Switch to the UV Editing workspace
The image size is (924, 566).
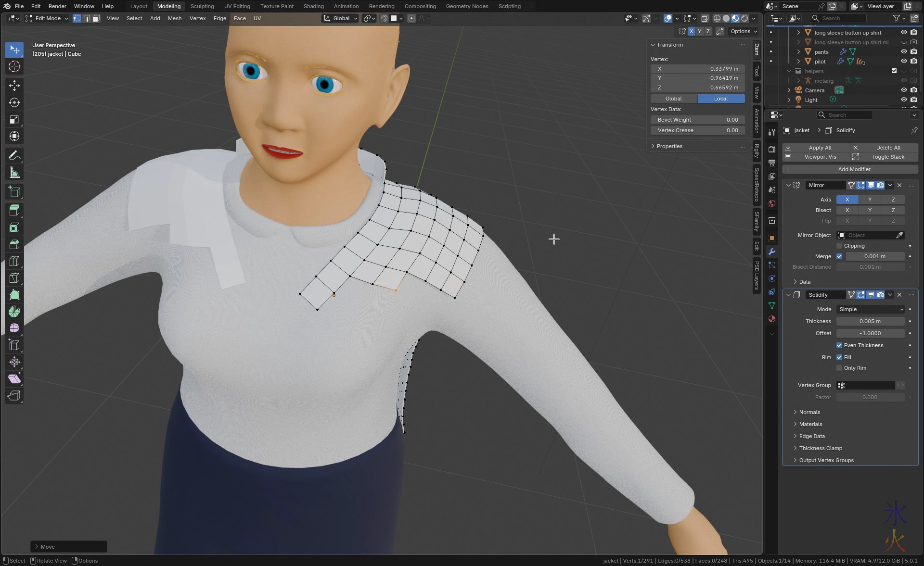[237, 6]
